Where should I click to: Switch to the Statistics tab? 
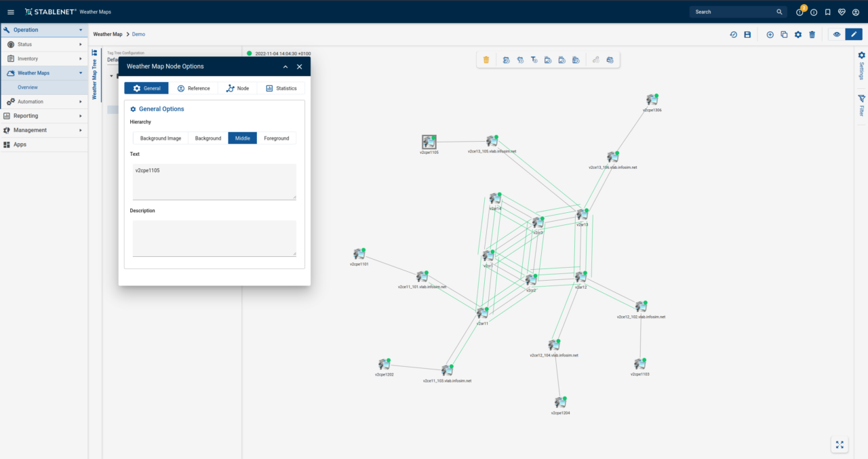[281, 88]
